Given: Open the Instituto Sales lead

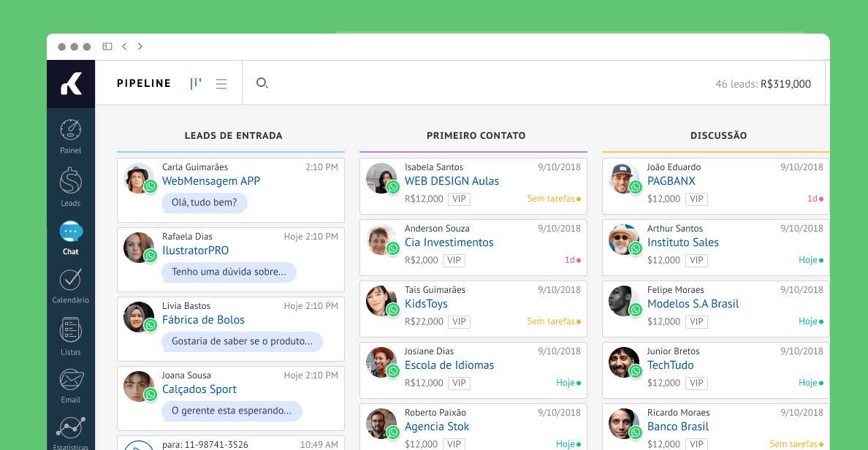Looking at the screenshot, I should (x=683, y=243).
